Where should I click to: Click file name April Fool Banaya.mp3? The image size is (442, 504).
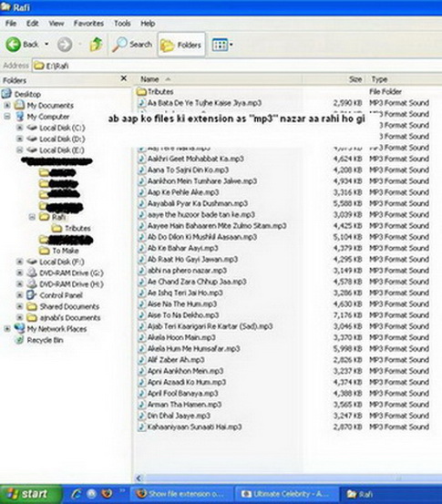tap(183, 393)
